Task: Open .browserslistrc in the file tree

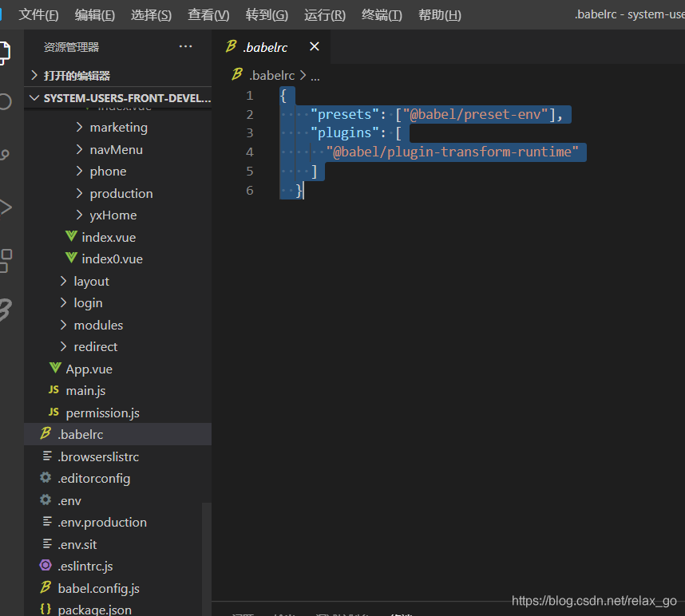Action: point(98,456)
